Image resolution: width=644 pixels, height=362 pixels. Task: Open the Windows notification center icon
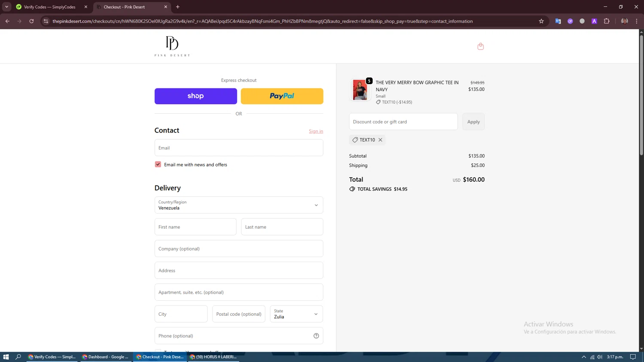coord(633,357)
